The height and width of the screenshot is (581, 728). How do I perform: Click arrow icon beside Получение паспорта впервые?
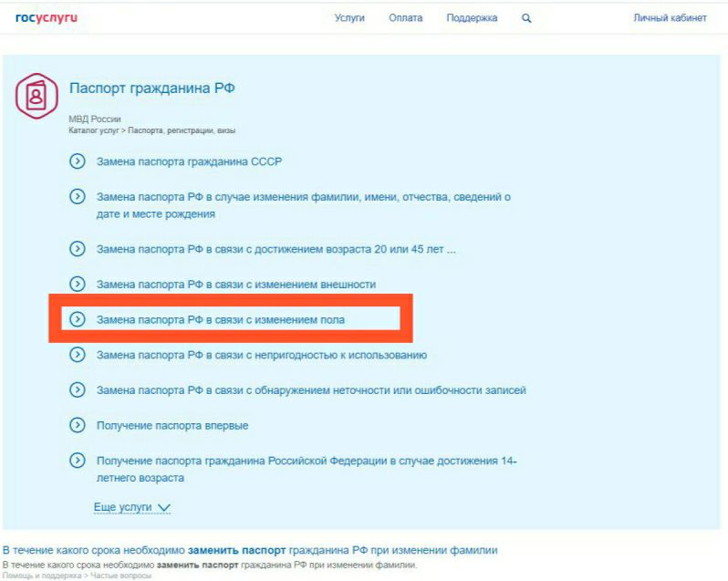pos(78,425)
